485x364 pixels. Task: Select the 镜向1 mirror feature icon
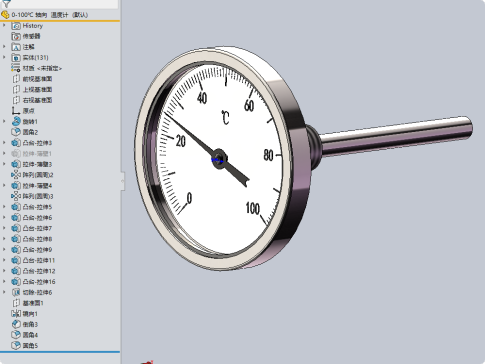click(16, 314)
